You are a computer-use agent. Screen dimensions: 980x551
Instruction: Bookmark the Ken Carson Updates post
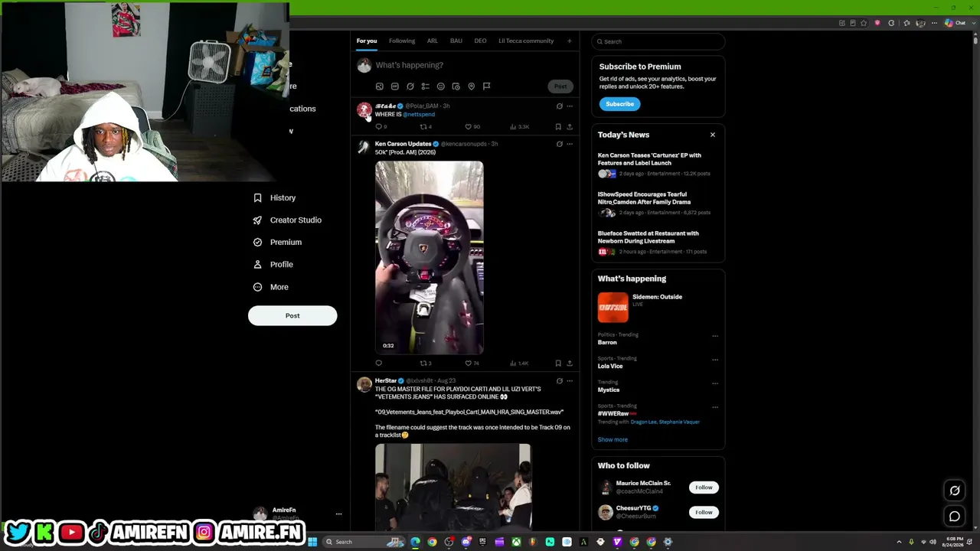(558, 364)
